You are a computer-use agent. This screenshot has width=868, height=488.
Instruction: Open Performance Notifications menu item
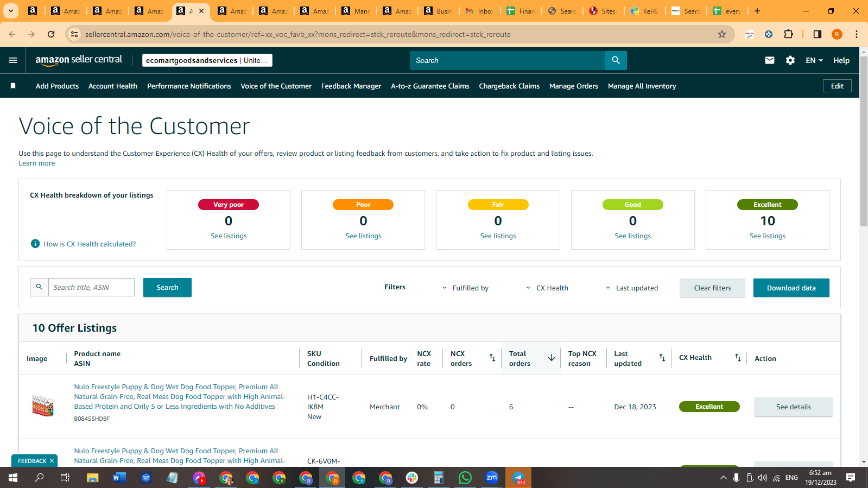point(189,86)
